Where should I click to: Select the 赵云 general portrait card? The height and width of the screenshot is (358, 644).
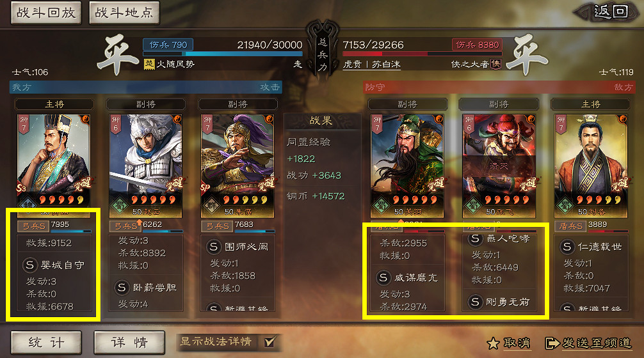pos(145,166)
